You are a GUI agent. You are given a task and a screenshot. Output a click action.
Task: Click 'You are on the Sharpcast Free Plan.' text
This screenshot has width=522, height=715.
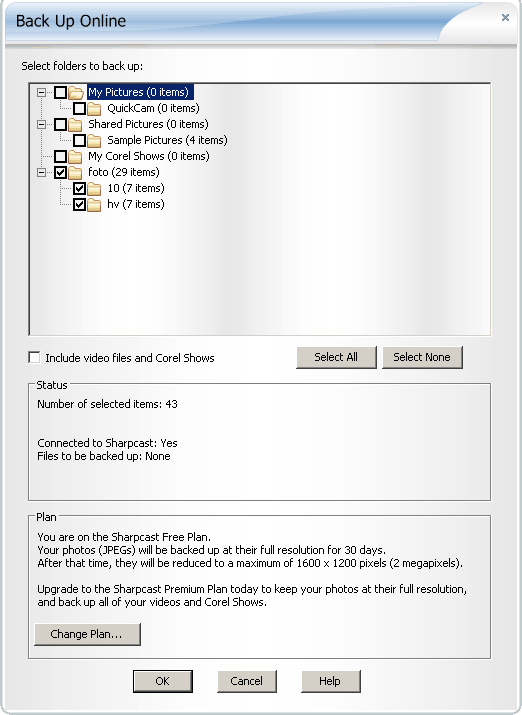[124, 537]
